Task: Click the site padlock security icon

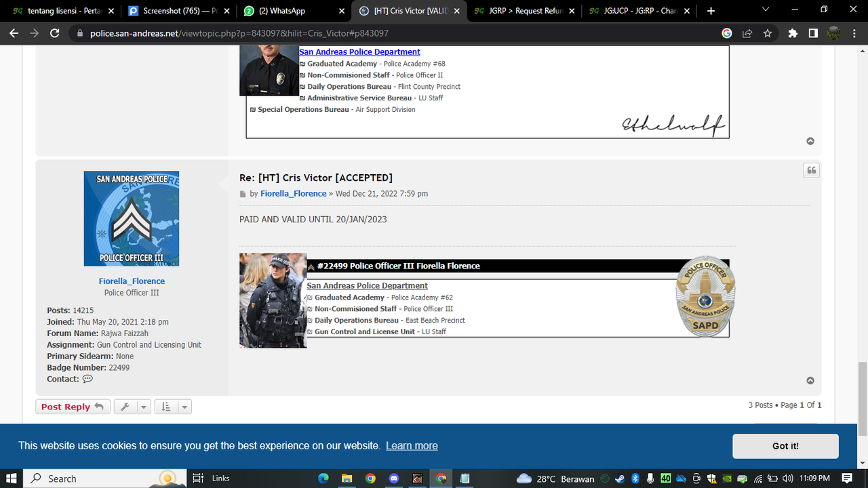Action: click(x=80, y=33)
